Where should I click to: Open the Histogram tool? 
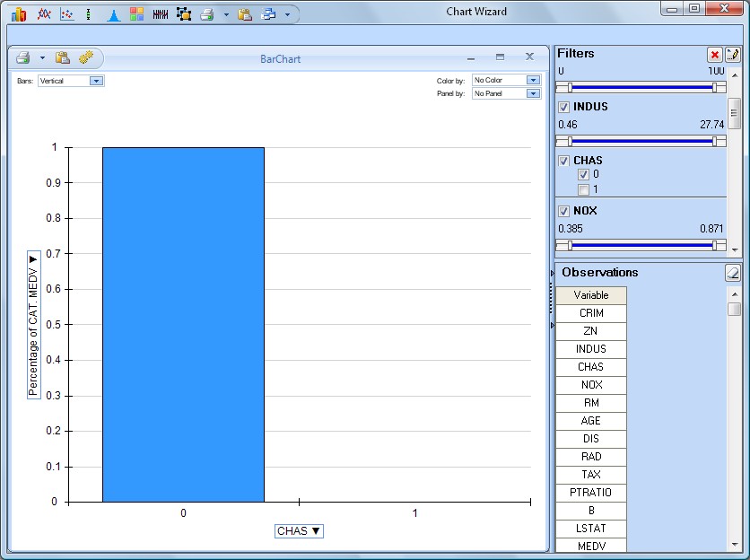tap(113, 13)
